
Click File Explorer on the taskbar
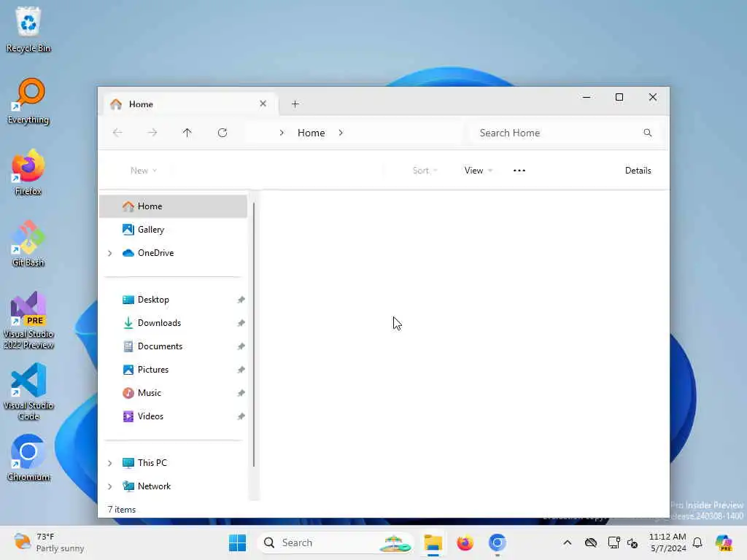point(433,542)
